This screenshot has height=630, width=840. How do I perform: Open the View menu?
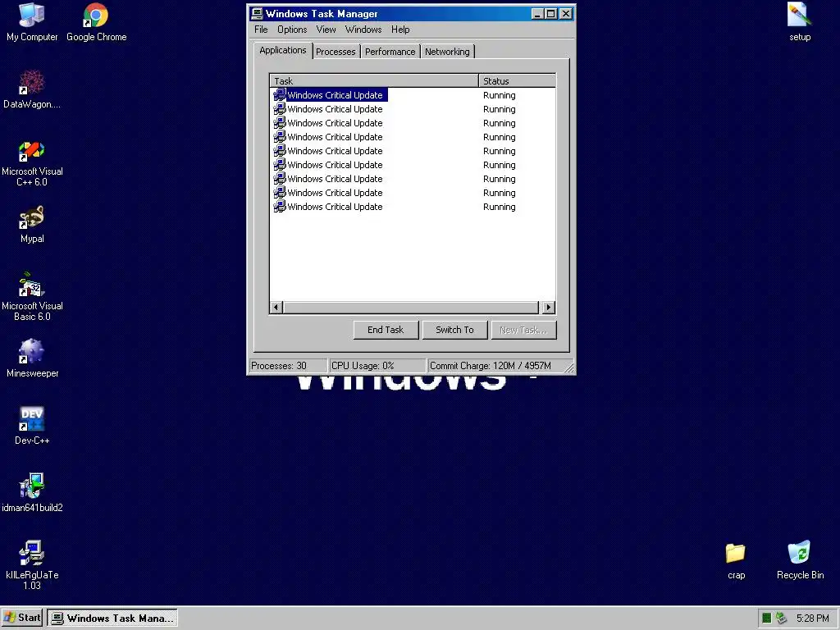(x=326, y=30)
